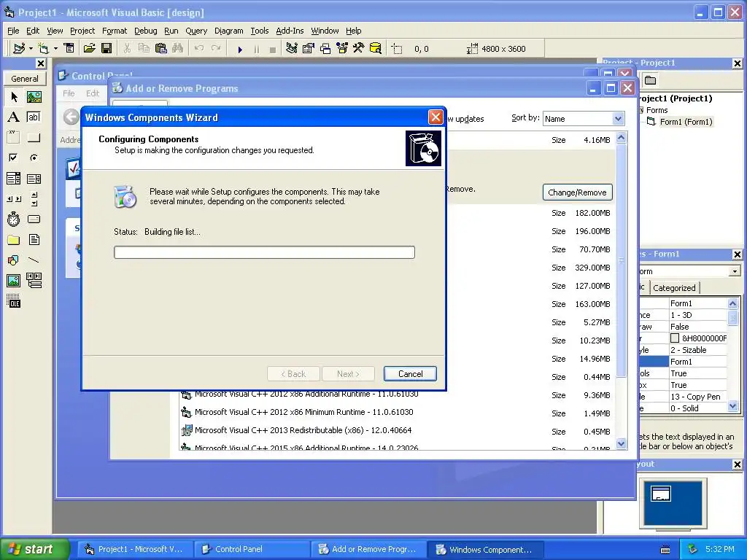
Task: Select the Frame control tool
Action: coord(14,138)
